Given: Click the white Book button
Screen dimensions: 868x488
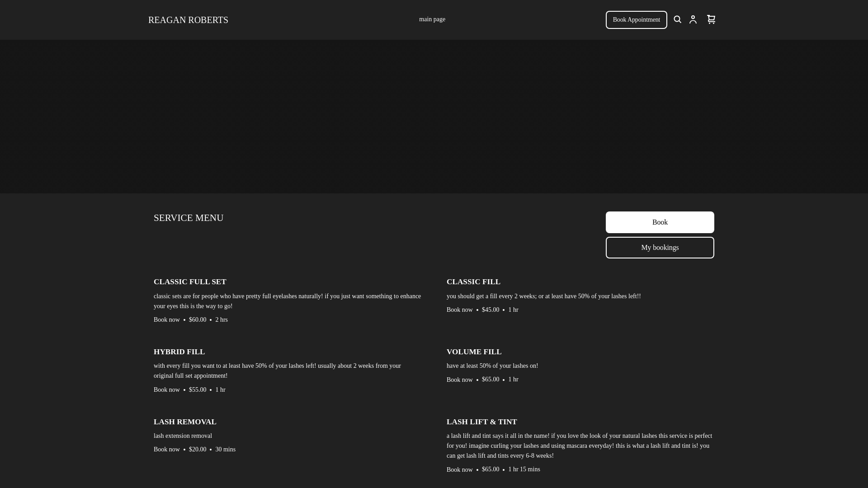Looking at the screenshot, I should point(660,222).
